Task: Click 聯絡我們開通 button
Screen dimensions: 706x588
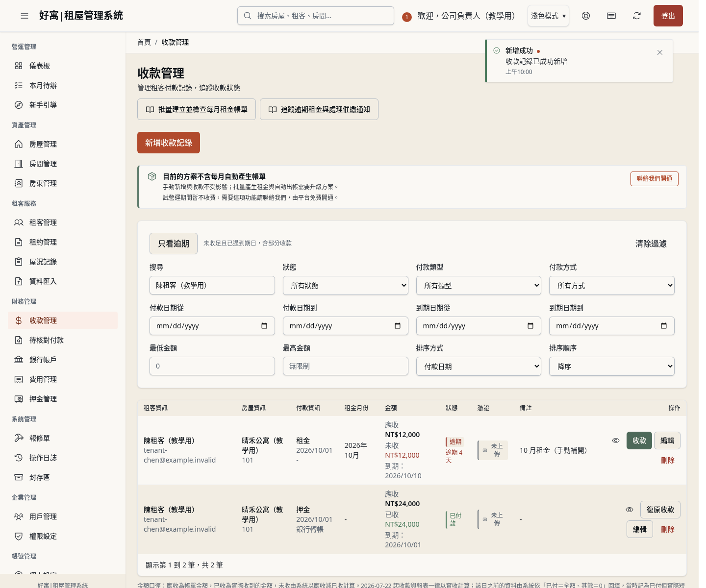Action: 655,179
